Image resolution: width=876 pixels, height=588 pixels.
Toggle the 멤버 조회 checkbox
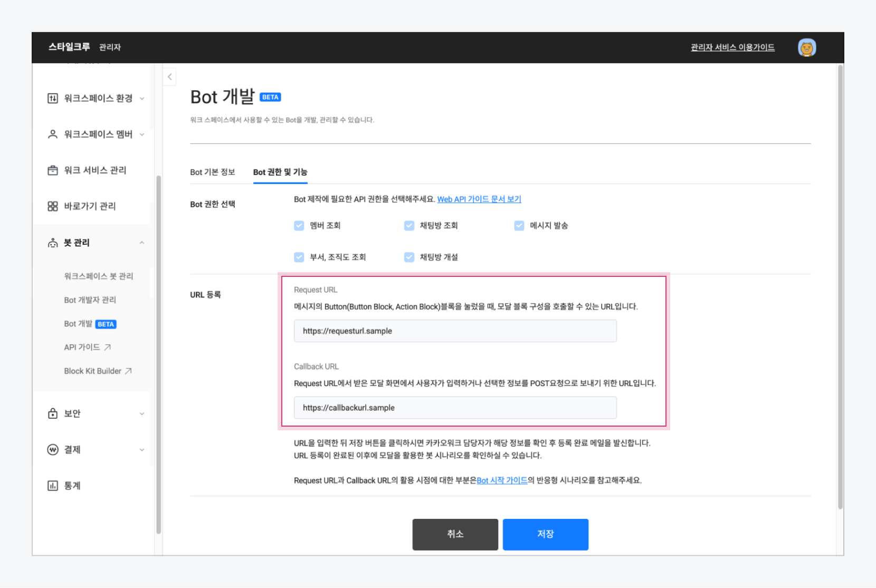pos(299,226)
